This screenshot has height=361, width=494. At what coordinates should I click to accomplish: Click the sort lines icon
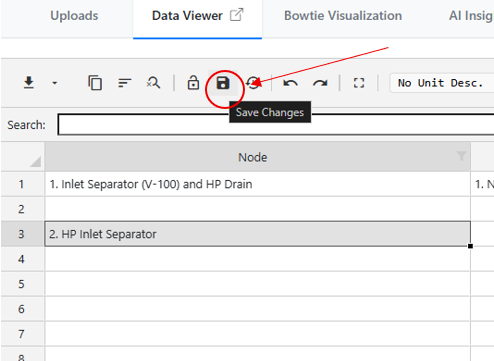pyautogui.click(x=125, y=83)
